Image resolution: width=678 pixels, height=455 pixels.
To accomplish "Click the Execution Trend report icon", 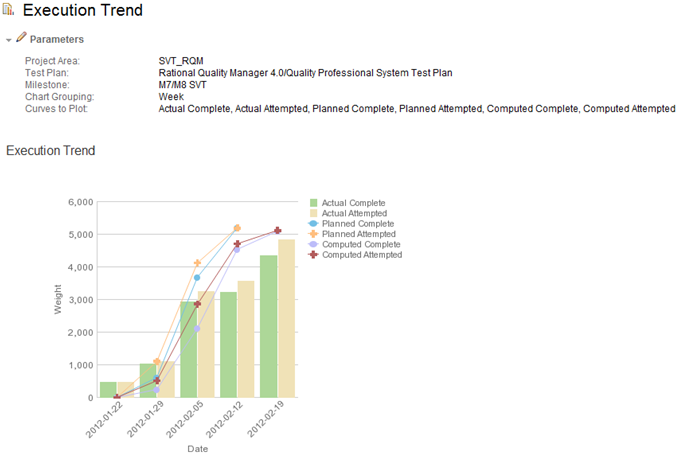I will (9, 11).
